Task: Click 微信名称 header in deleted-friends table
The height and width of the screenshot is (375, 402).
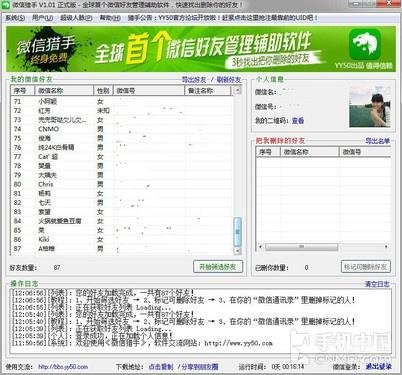Action: tap(310, 152)
